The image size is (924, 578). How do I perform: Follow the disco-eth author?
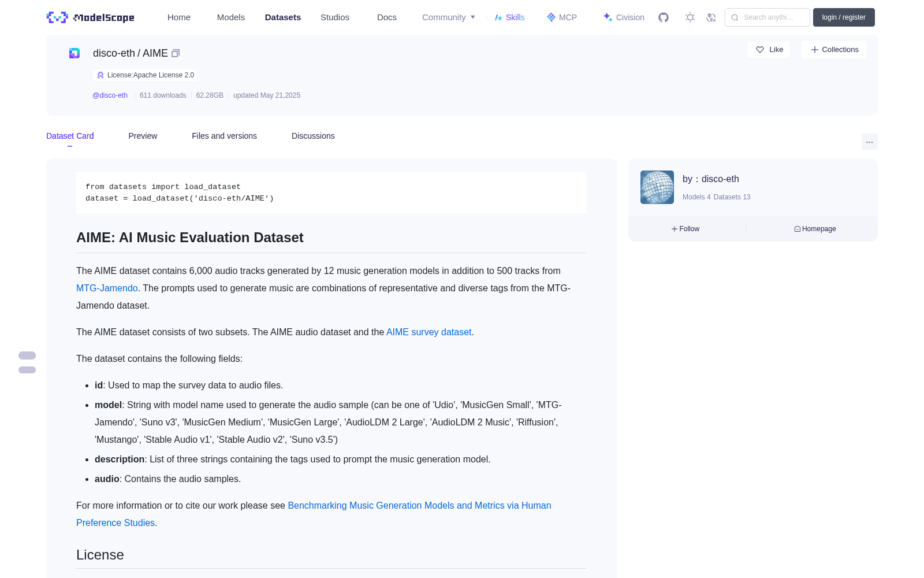pyautogui.click(x=685, y=229)
